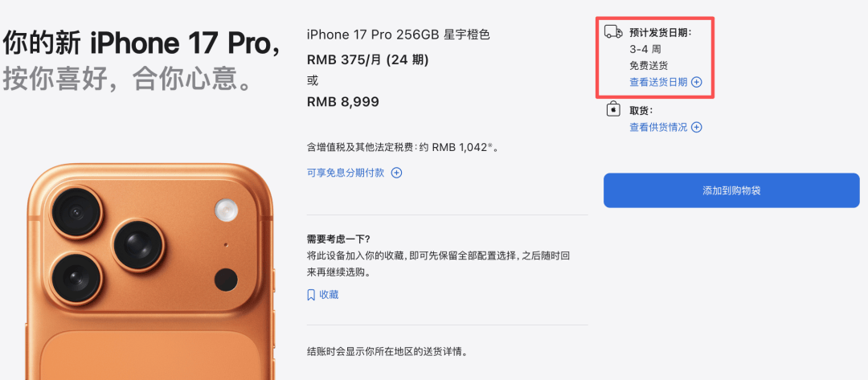
Task: Expand 可享免息分期付款 financing details
Action: (346, 173)
